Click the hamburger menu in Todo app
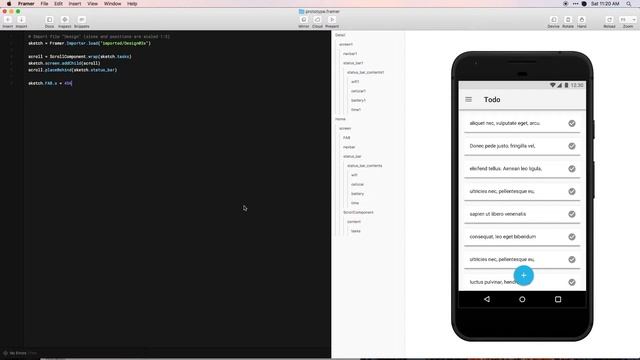 [x=469, y=100]
